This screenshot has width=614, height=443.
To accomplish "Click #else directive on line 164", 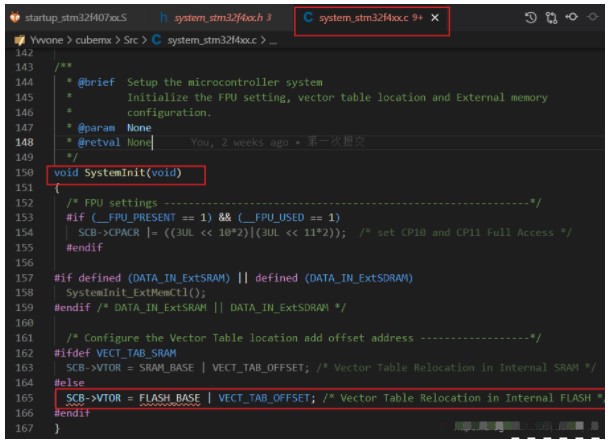I will point(69,383).
